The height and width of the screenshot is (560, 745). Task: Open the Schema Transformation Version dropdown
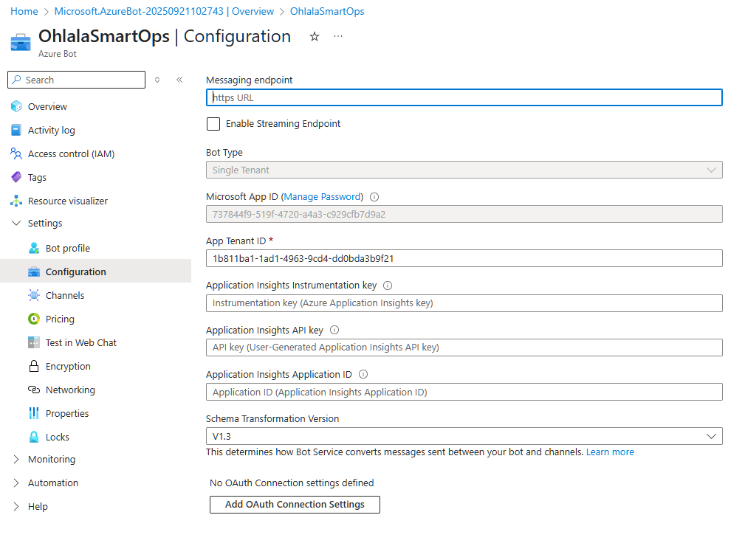coord(464,436)
